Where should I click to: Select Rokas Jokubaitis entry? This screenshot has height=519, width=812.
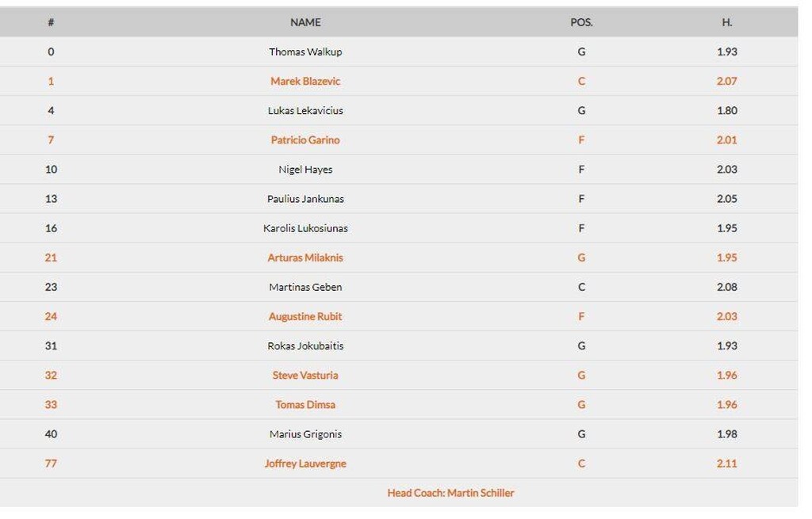305,346
